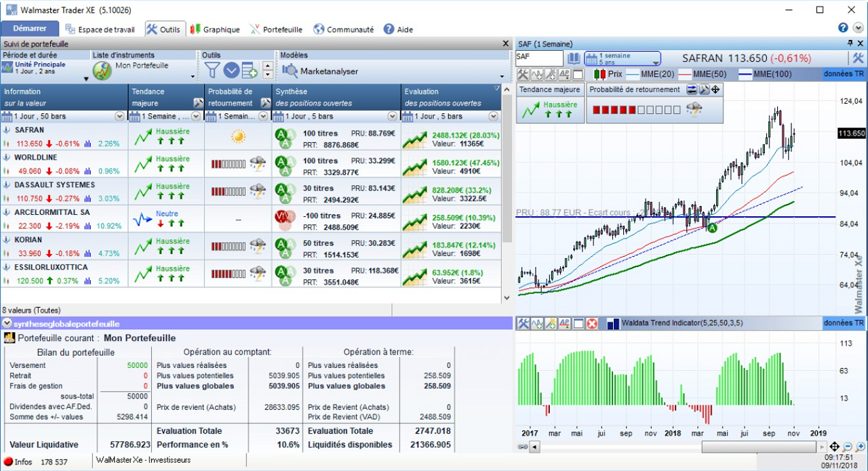This screenshot has width=868, height=471.
Task: Select the ESSILORLUXOTTICA row
Action: [251, 274]
